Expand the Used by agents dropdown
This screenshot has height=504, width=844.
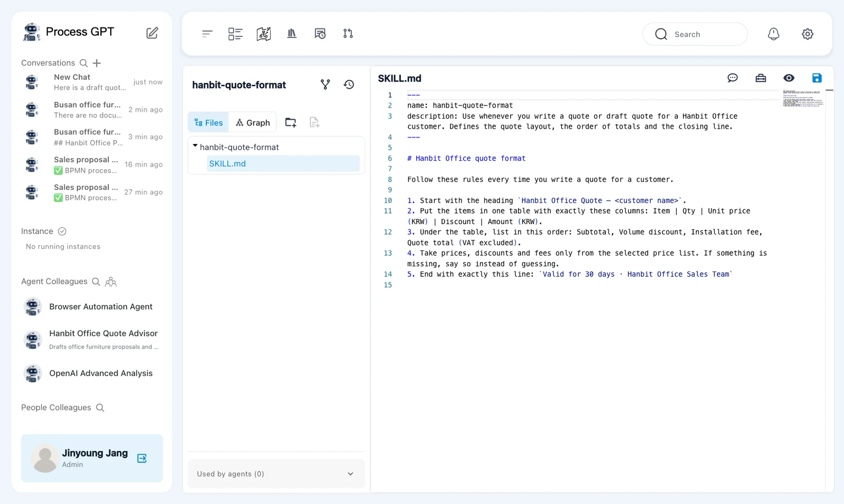tap(276, 474)
